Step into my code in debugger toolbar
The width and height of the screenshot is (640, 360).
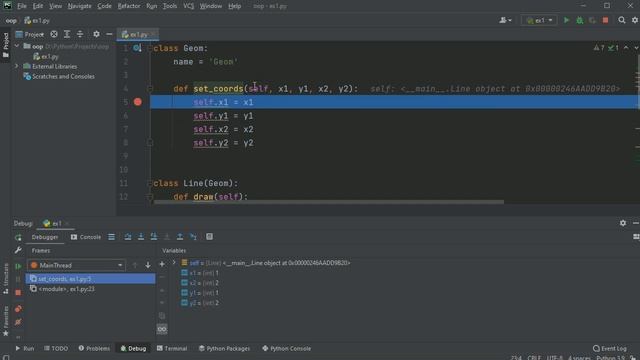pyautogui.click(x=154, y=237)
